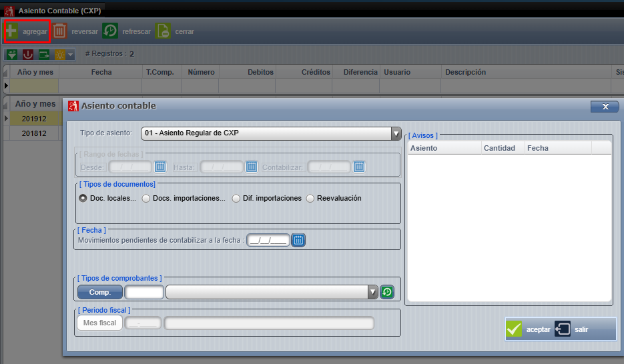Click the green export arrow icon in the grid toolbar

tap(44, 55)
